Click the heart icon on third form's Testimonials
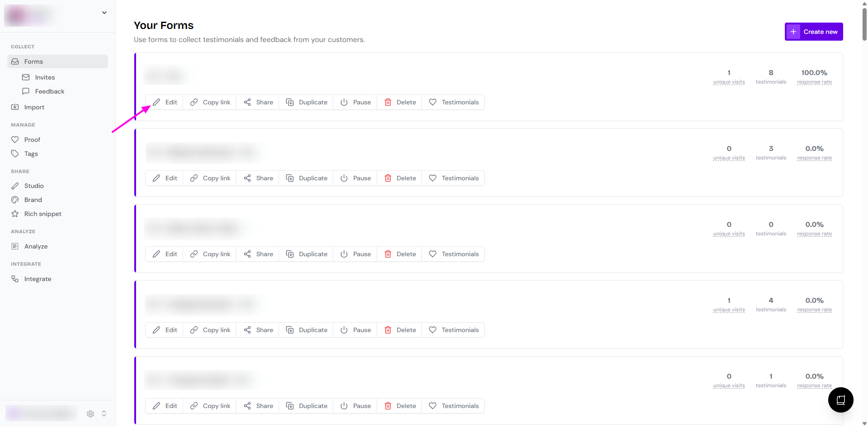The height and width of the screenshot is (427, 868). click(x=433, y=254)
